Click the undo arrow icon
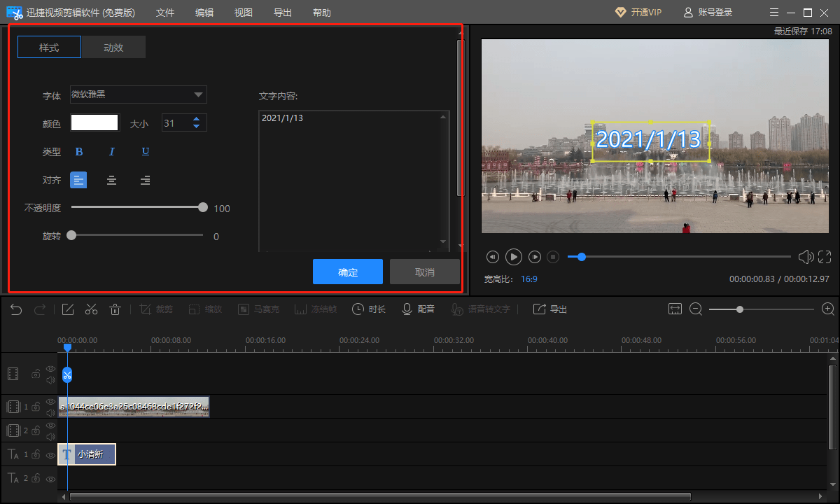 coord(16,309)
